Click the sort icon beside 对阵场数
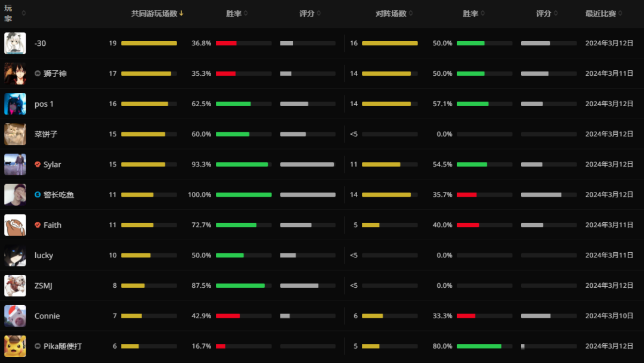This screenshot has height=363, width=644. tap(411, 14)
